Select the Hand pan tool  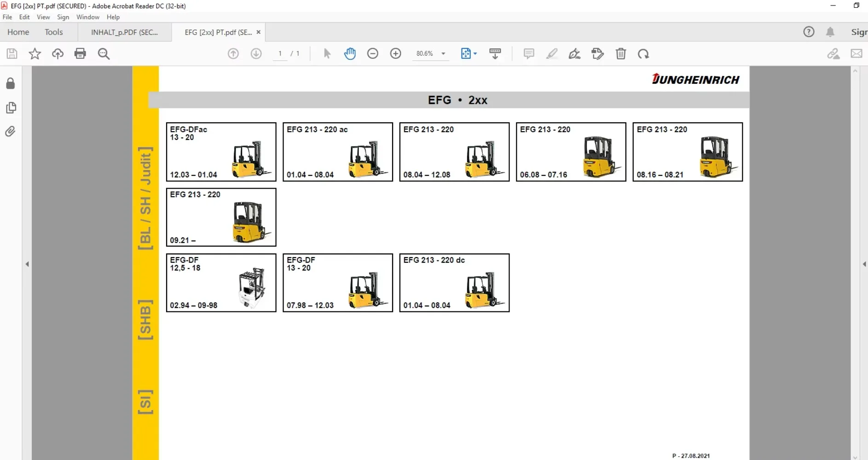pyautogui.click(x=350, y=54)
